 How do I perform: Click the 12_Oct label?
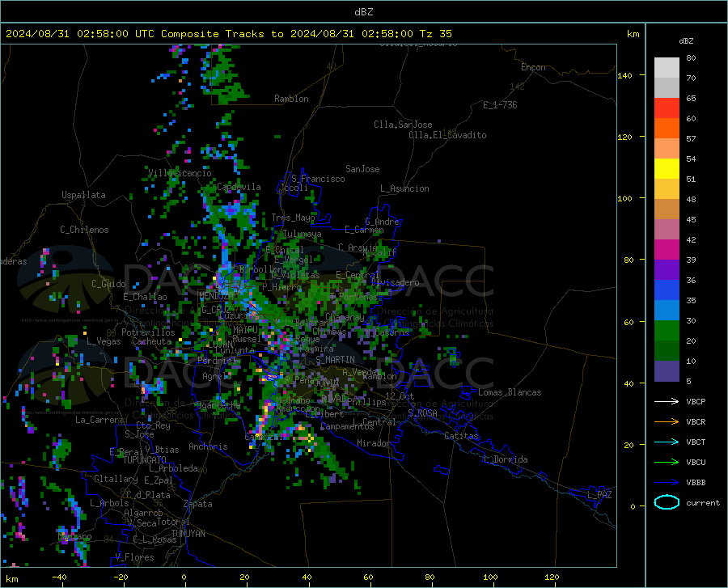click(x=400, y=396)
